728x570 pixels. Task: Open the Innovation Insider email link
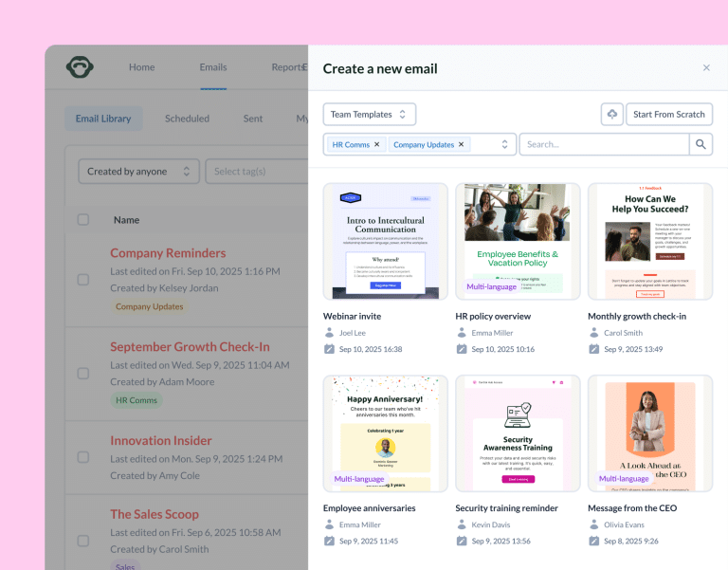point(160,440)
